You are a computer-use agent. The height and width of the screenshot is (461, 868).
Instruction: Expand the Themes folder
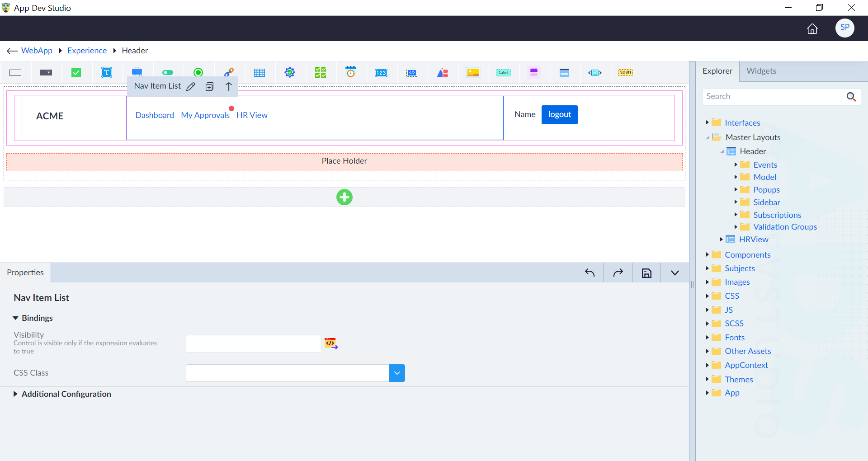(x=707, y=379)
